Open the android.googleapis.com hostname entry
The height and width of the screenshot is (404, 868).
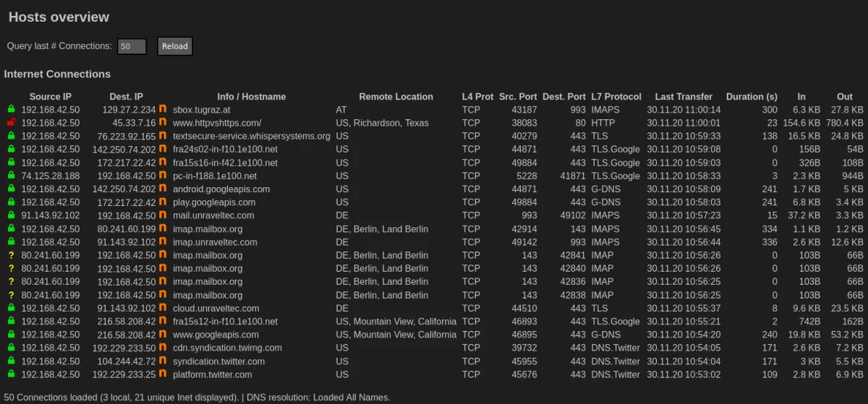point(221,189)
